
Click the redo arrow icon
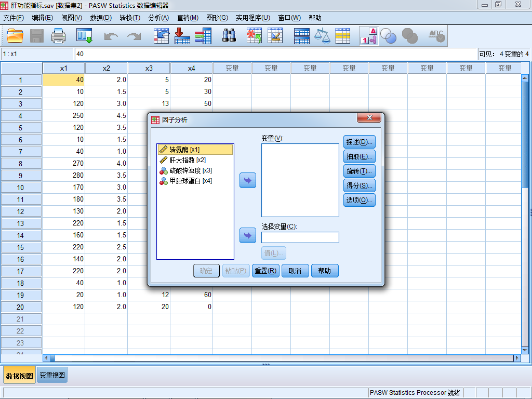pyautogui.click(x=134, y=36)
